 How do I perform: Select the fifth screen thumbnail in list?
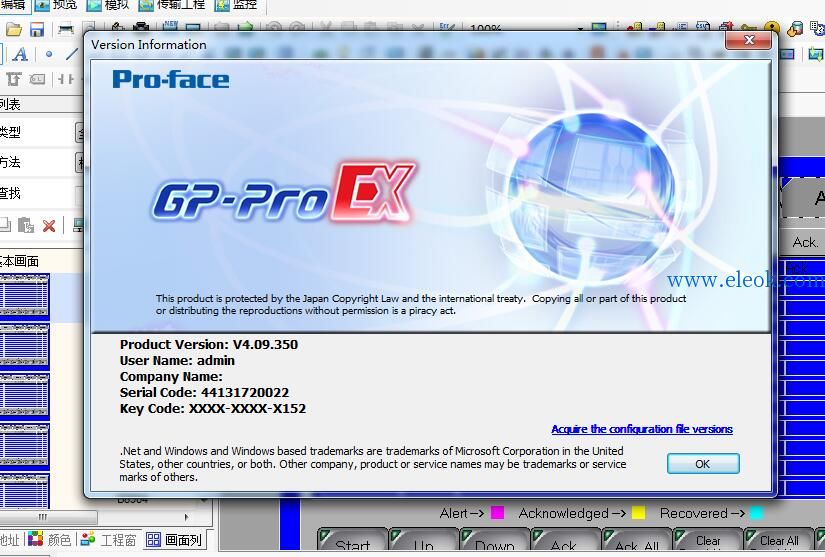pos(24,490)
